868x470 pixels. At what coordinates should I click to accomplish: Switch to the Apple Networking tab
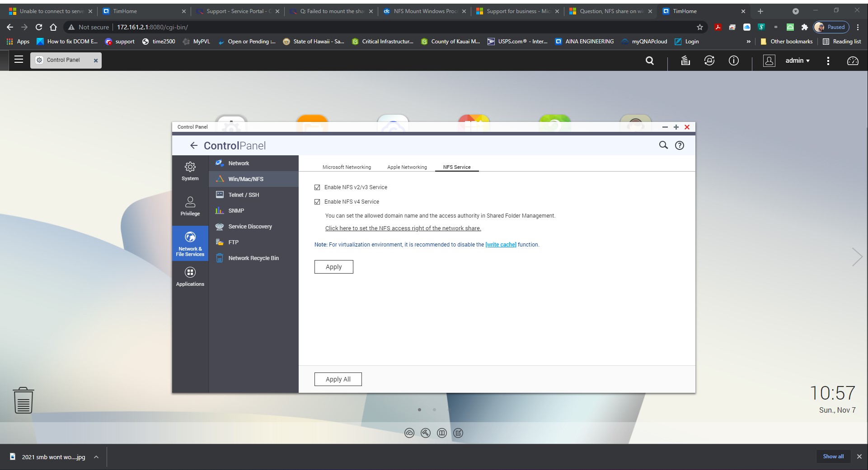406,167
